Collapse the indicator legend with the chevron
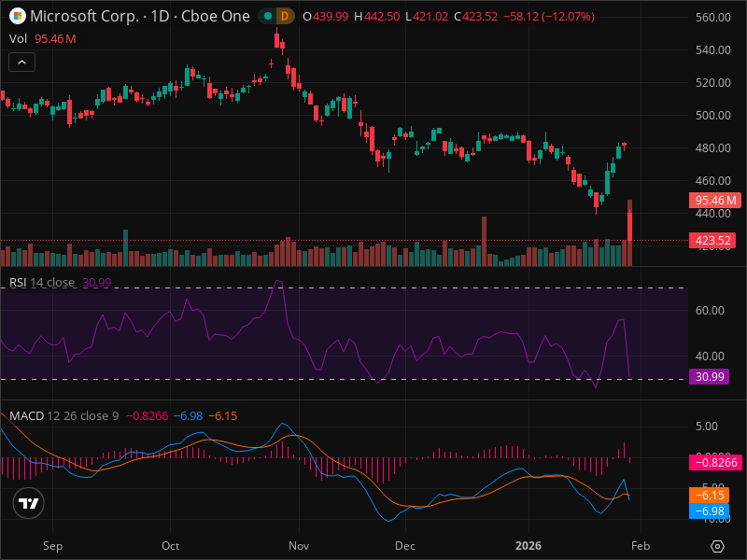Viewport: 747px width, 560px height. [x=21, y=62]
